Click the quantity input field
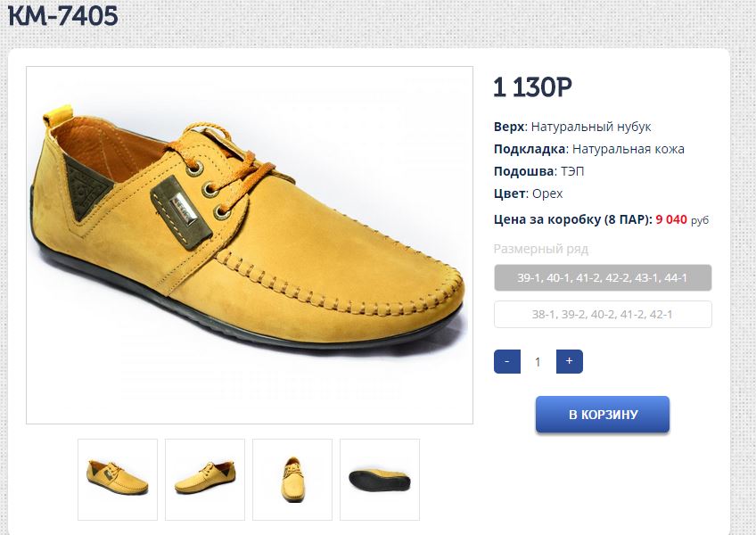 click(538, 361)
